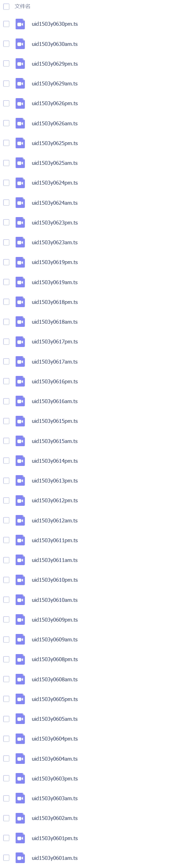Click the video icon beside uid1503y0608pm.ts
175x868 pixels.
coord(20,659)
